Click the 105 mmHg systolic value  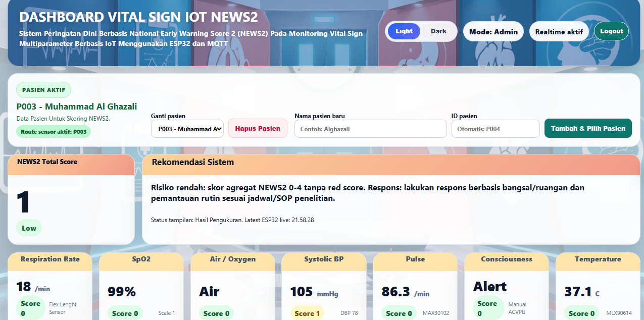[314, 292]
